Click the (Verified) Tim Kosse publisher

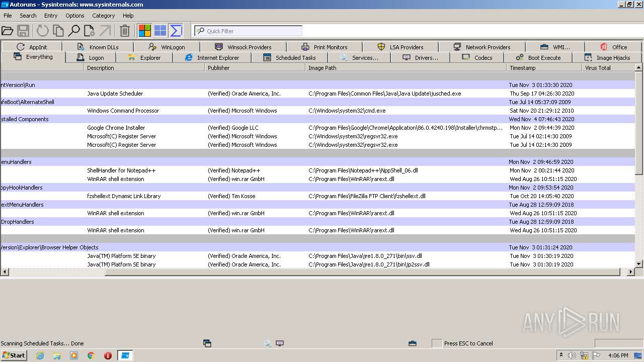[231, 196]
